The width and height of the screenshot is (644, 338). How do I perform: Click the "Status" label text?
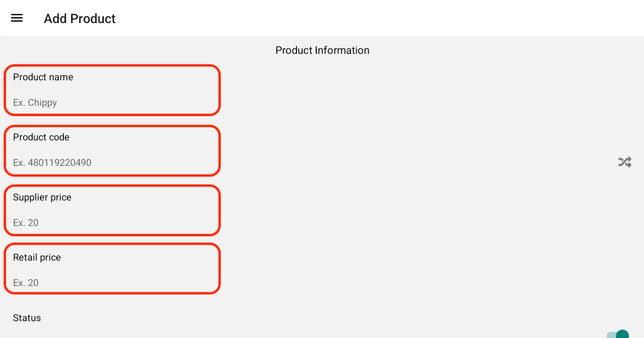pos(26,318)
